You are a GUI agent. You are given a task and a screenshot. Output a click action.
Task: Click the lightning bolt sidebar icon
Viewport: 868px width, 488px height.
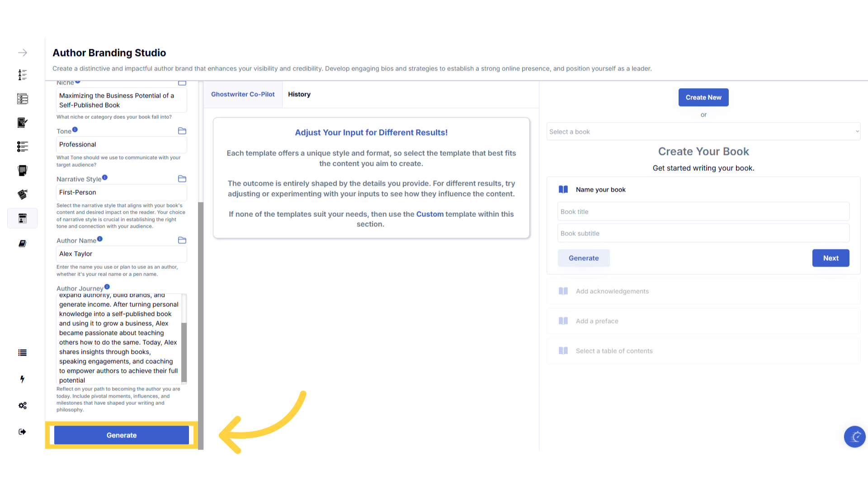(22, 379)
